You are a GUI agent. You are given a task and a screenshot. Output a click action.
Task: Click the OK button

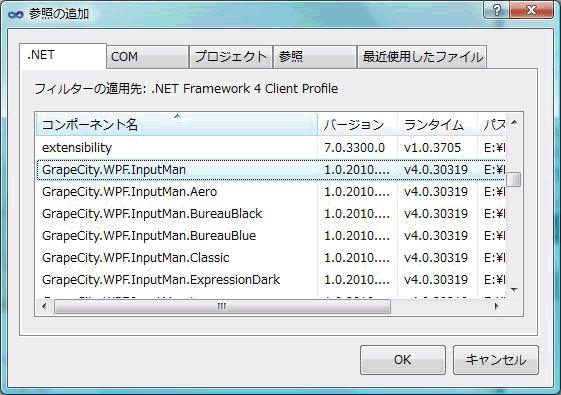(403, 360)
